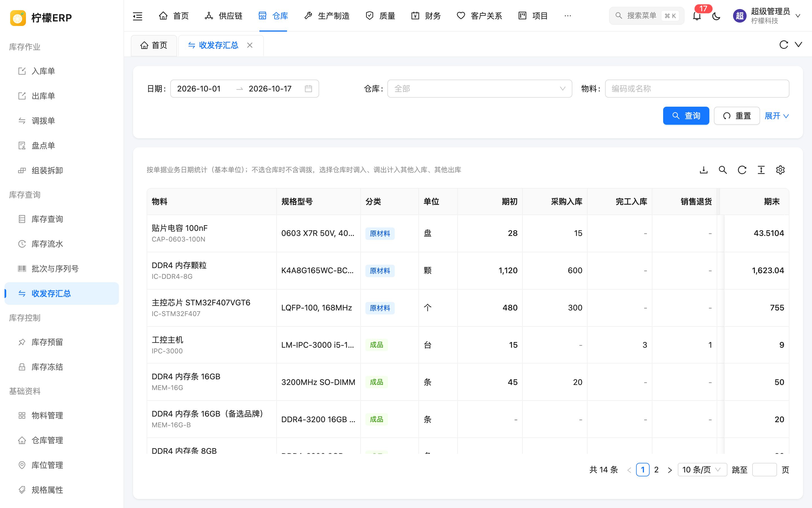Switch to the 首页 top menu
The height and width of the screenshot is (508, 812).
[x=174, y=16]
